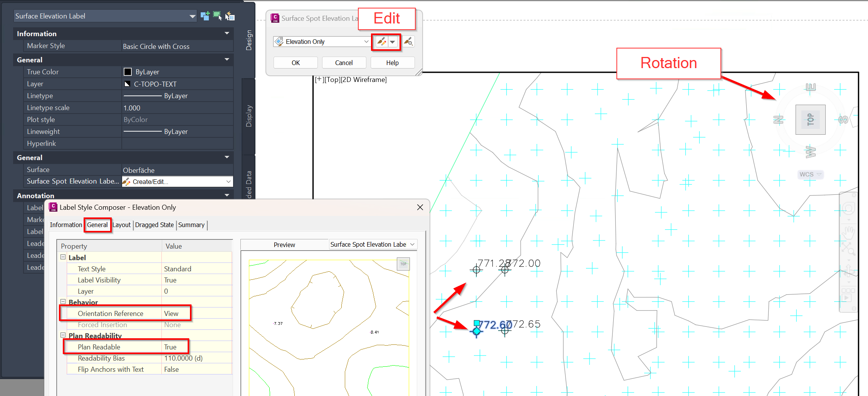
Task: Toggle Plan Readable to False
Action: click(x=171, y=347)
